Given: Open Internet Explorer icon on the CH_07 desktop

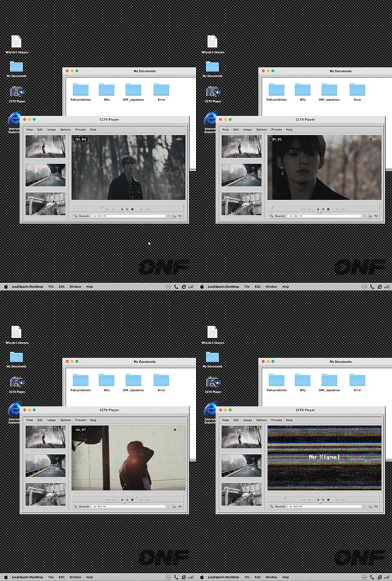Looking at the screenshot, I should 14,410.
